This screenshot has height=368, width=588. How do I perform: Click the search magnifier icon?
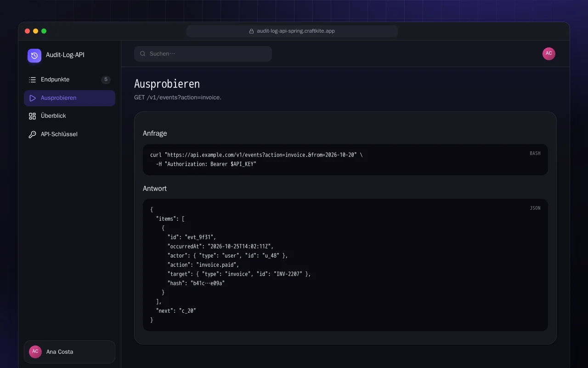[143, 54]
